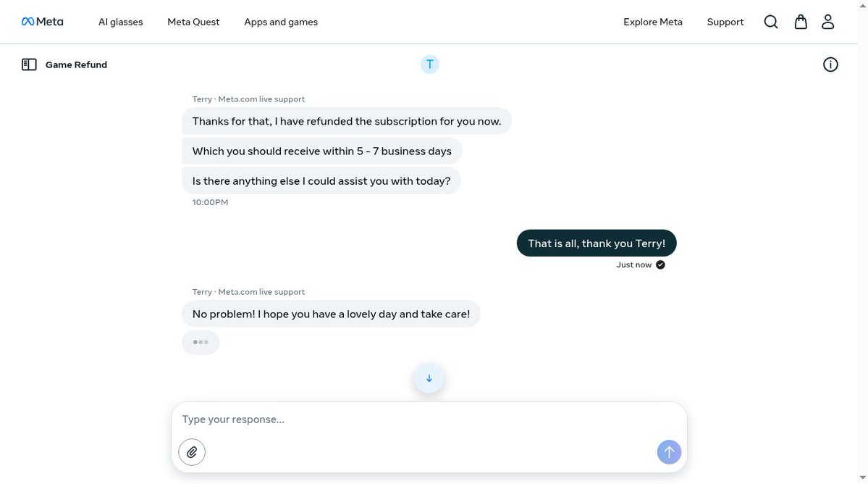
Task: Click the page scrollbar up arrow
Action: pyautogui.click(x=862, y=5)
